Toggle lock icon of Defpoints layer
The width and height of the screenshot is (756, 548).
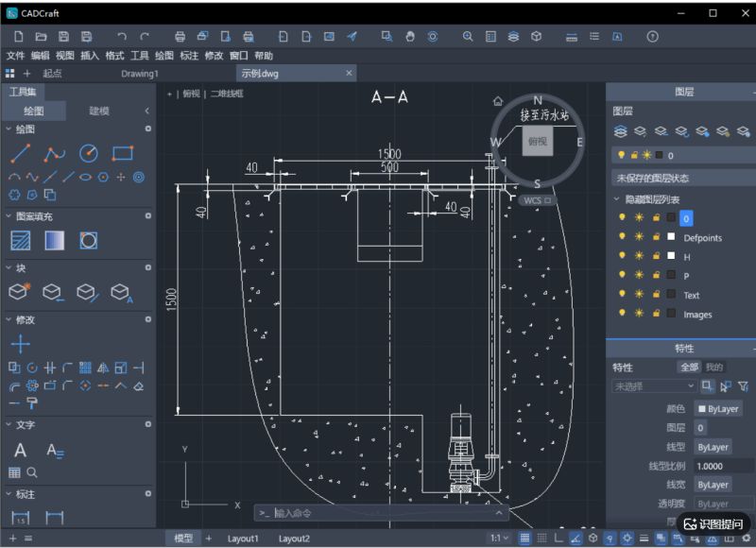click(656, 236)
